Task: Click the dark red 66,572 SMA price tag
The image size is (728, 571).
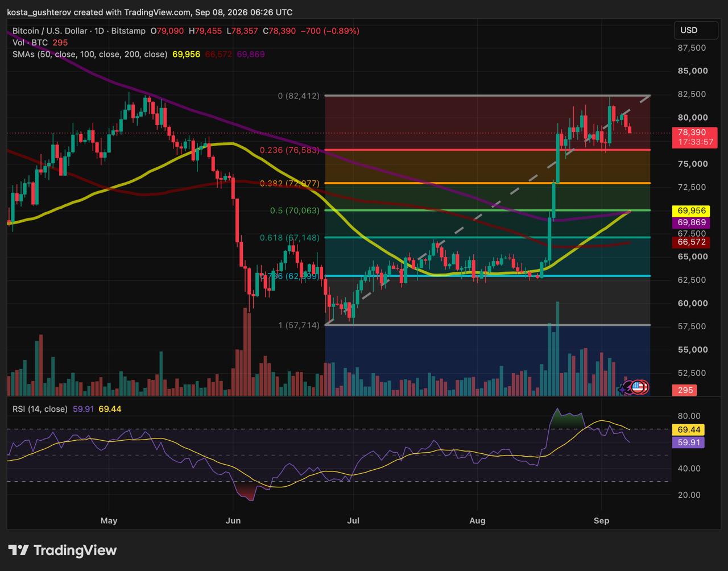Action: point(688,242)
